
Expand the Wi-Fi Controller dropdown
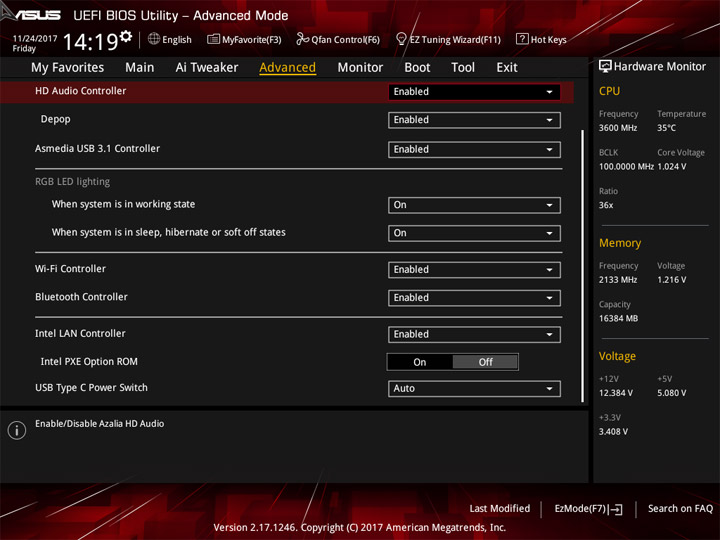[474, 270]
